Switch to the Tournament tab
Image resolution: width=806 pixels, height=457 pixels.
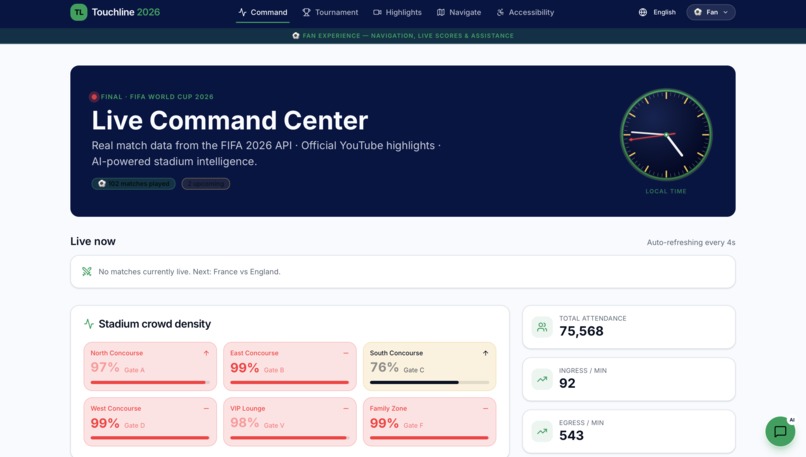(x=330, y=12)
